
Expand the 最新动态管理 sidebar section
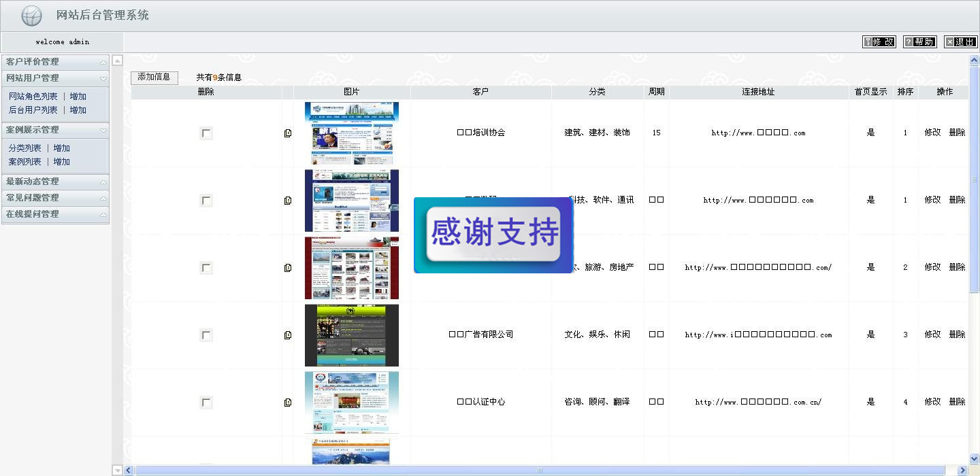(x=55, y=182)
